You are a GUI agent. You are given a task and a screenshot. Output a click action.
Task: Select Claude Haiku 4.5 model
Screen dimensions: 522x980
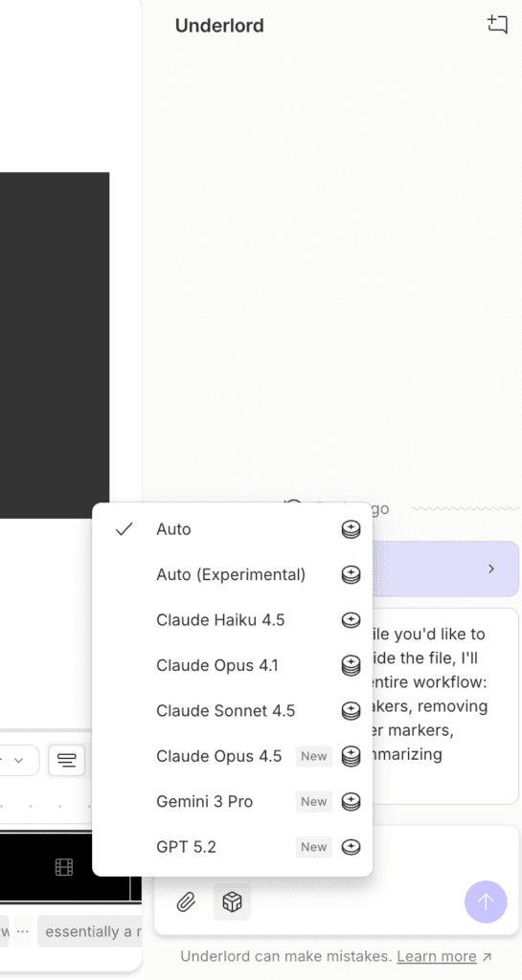[x=232, y=620]
